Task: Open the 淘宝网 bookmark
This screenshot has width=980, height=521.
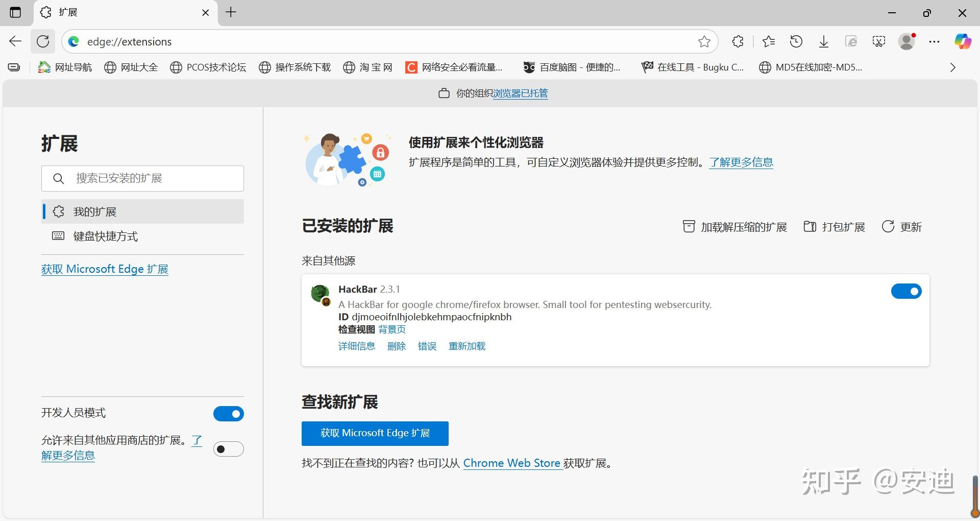Action: click(x=367, y=67)
